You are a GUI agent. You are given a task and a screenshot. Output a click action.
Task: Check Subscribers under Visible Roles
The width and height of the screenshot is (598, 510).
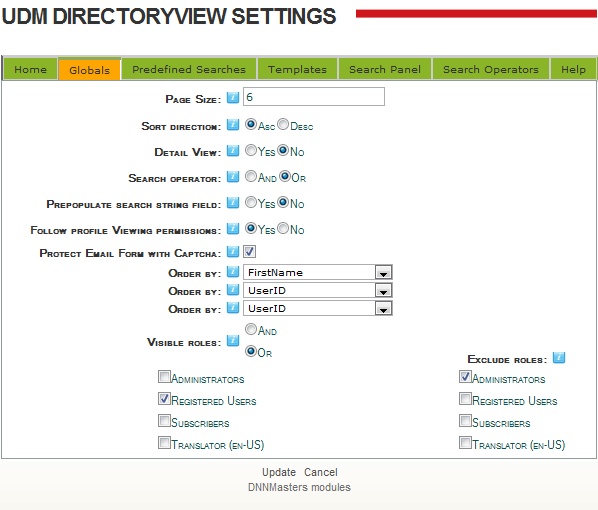pyautogui.click(x=164, y=421)
